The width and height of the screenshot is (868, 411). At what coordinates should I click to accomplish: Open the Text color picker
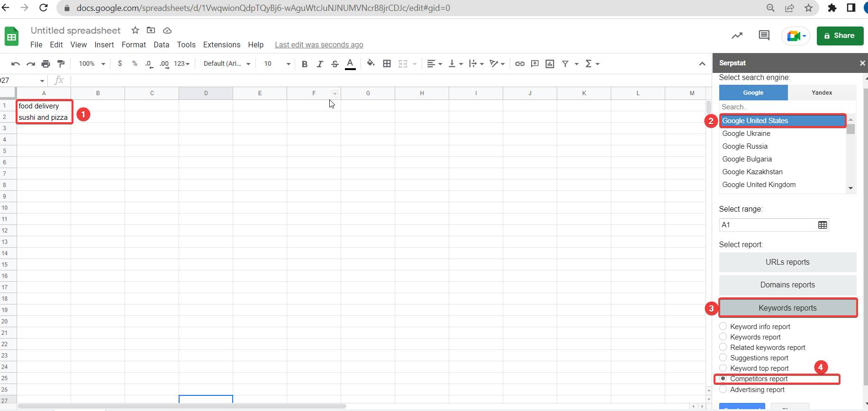[x=350, y=64]
